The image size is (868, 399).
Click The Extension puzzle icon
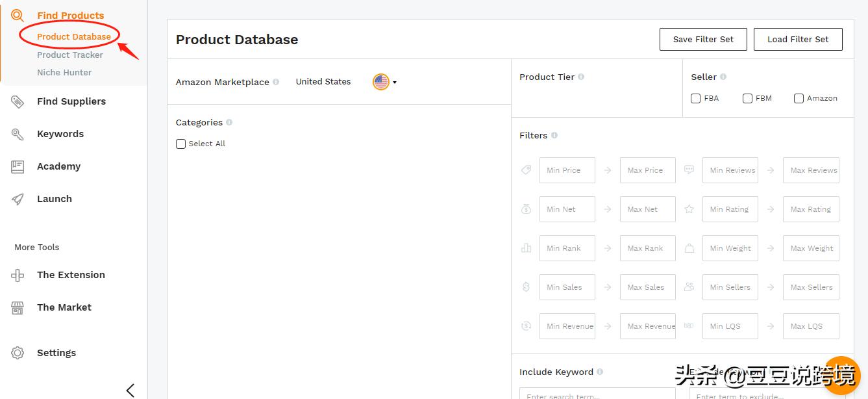pyautogui.click(x=18, y=275)
